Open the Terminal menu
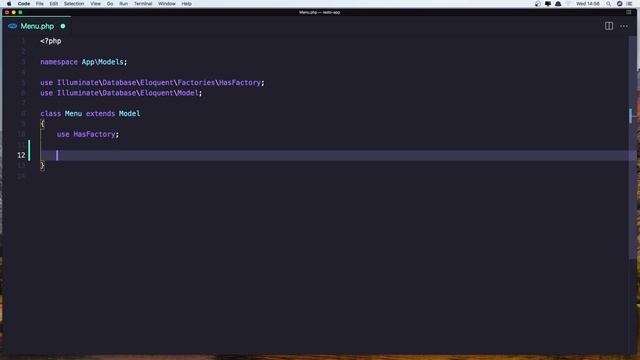 tap(143, 4)
